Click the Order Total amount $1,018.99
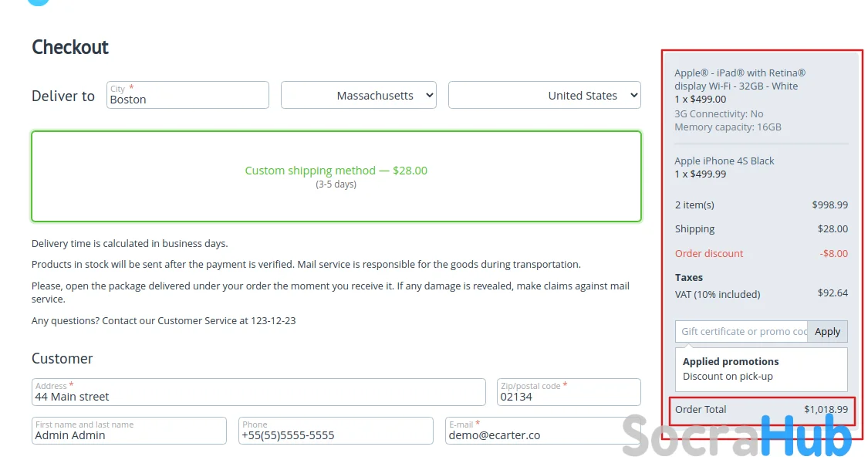868x460 pixels. coord(826,410)
